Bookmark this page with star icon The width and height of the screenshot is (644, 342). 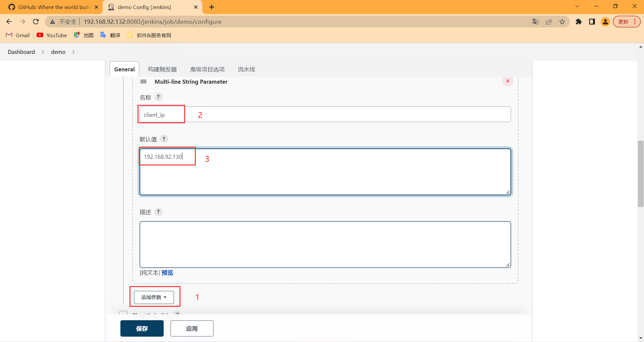coord(562,22)
